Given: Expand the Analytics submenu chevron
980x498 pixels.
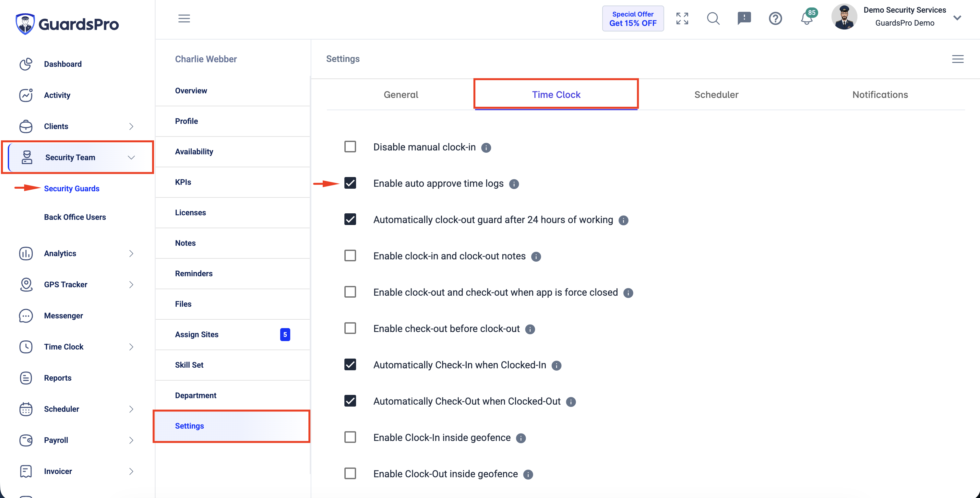Looking at the screenshot, I should 131,253.
